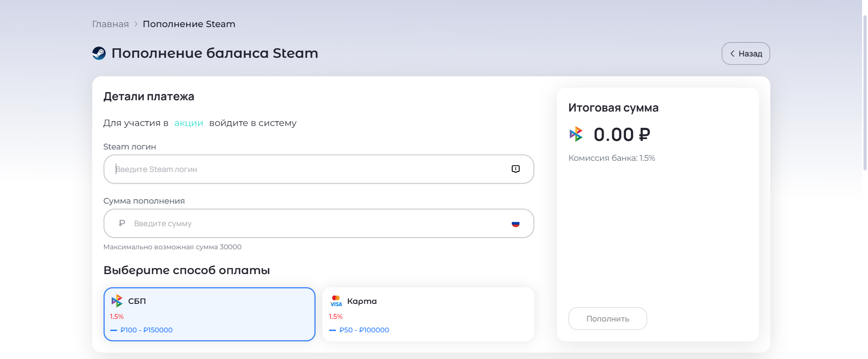868x359 pixels.
Task: Click the 'Выберите способ оплаты' heading
Action: coord(187,270)
